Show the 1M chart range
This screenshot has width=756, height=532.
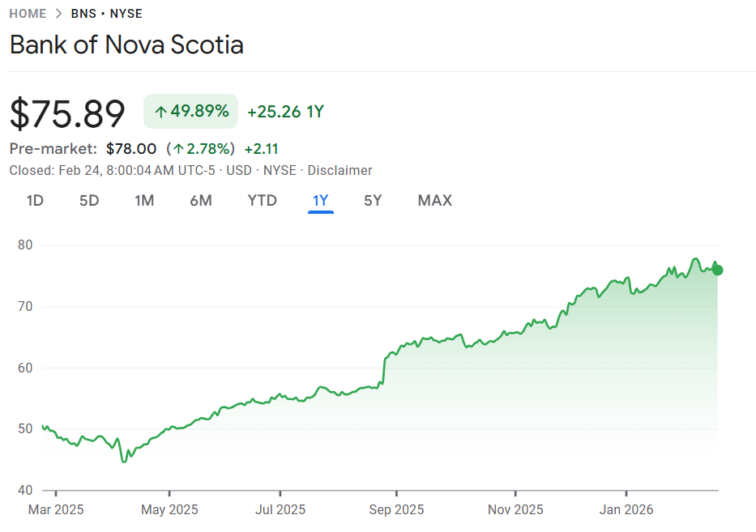click(144, 201)
